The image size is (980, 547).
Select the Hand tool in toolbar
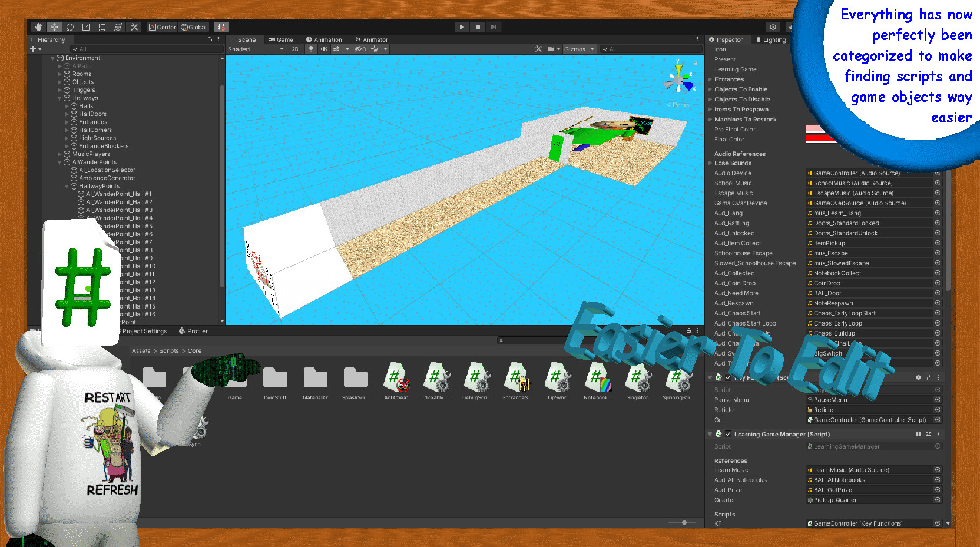tap(38, 27)
